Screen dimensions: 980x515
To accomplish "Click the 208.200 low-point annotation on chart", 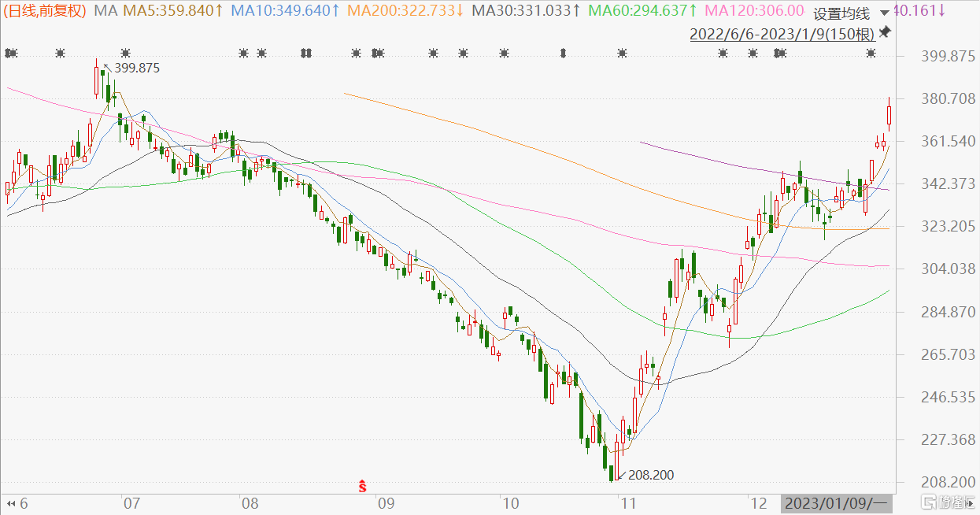I will tap(651, 476).
